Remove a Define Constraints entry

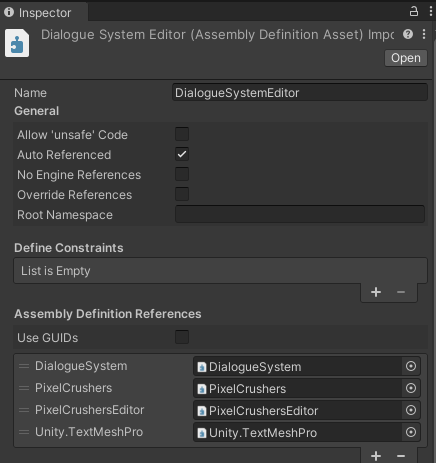(401, 292)
